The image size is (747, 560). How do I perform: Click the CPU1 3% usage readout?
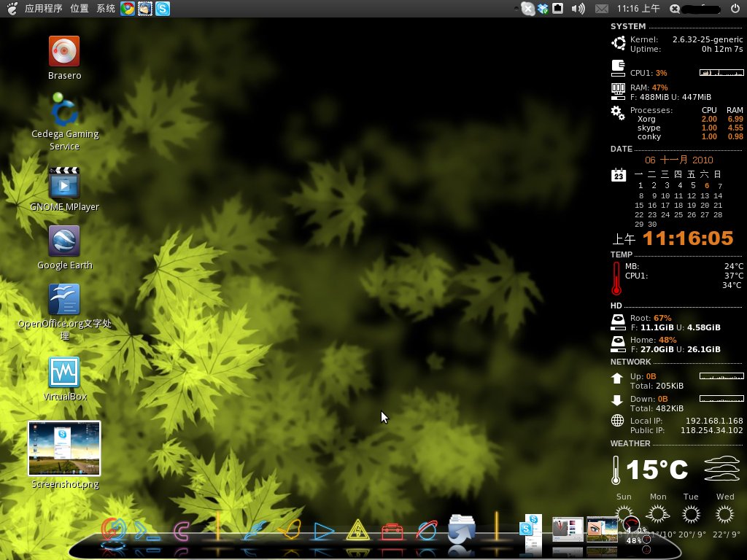(649, 73)
